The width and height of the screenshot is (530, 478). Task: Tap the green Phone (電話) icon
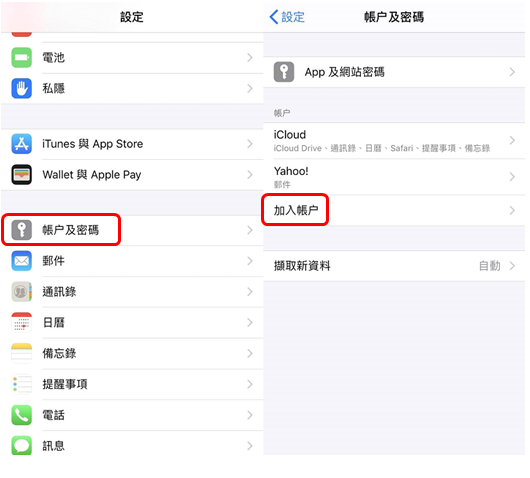[x=22, y=415]
